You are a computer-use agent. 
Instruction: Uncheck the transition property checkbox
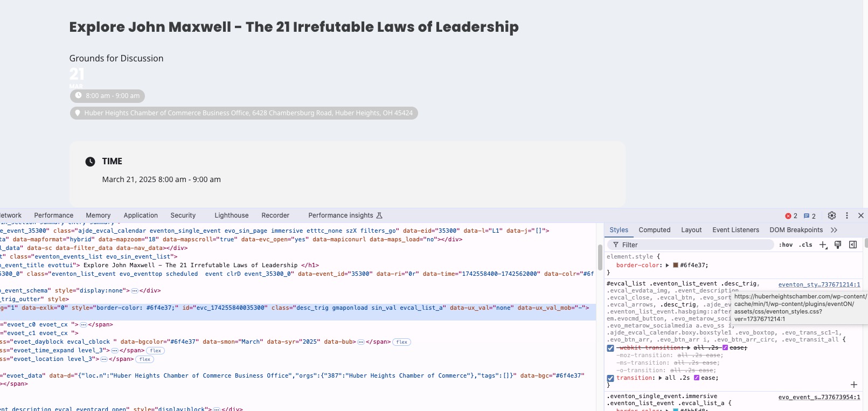pyautogui.click(x=610, y=378)
